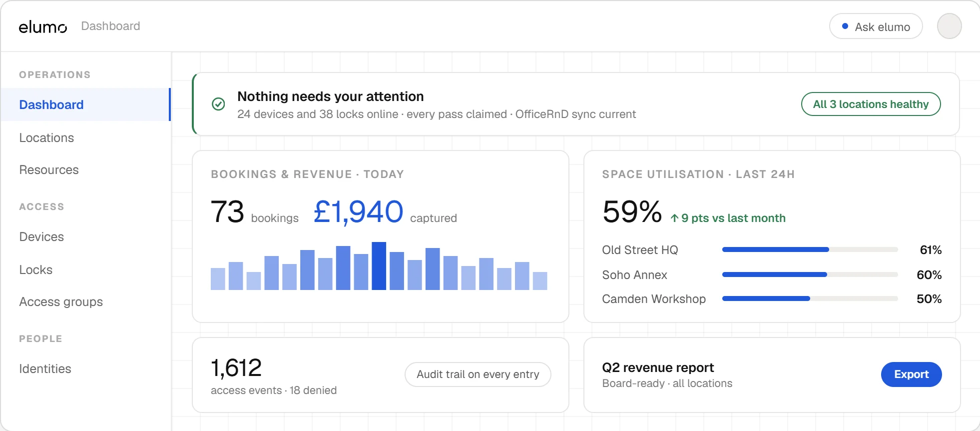
Task: Click the green checkmark status icon
Action: [x=218, y=104]
